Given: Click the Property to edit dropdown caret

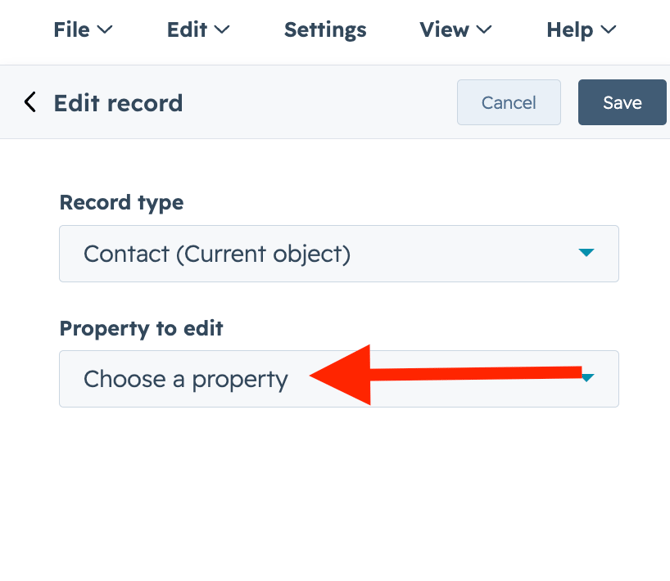Looking at the screenshot, I should pyautogui.click(x=588, y=378).
